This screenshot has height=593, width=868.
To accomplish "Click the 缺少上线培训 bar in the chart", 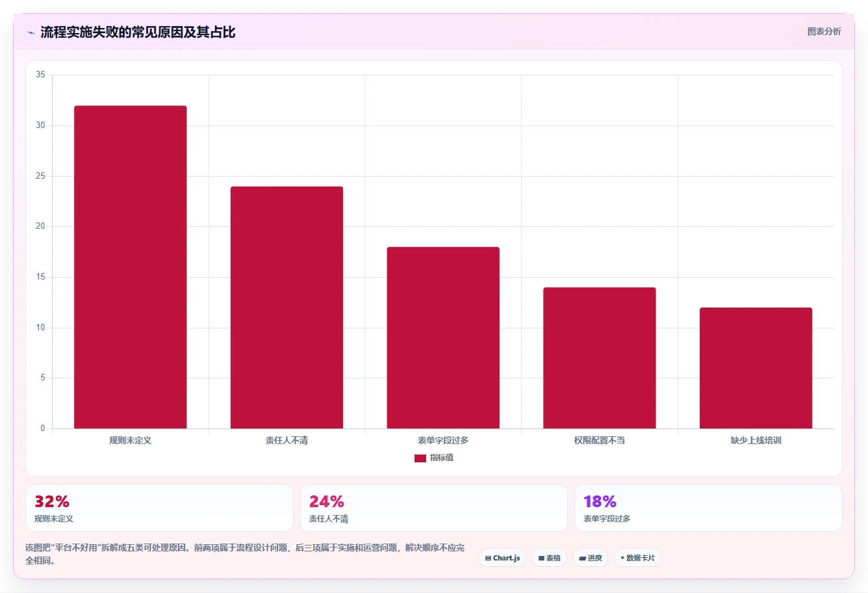I will click(x=756, y=368).
